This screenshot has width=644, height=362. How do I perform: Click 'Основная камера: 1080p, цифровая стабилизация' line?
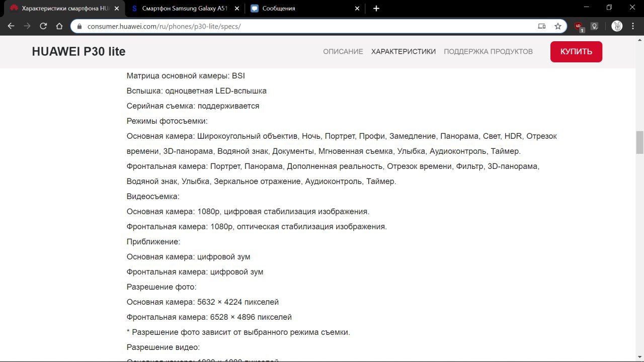click(x=248, y=212)
